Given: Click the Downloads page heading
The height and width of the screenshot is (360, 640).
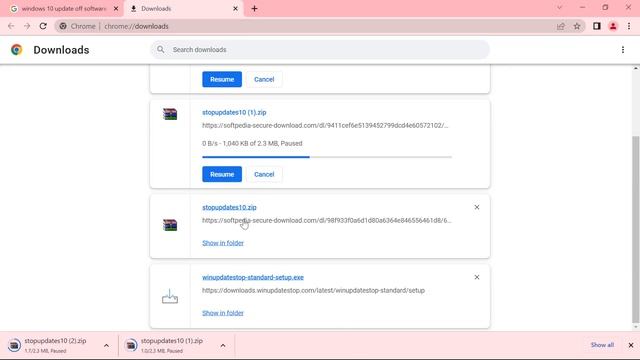Looking at the screenshot, I should (x=61, y=50).
